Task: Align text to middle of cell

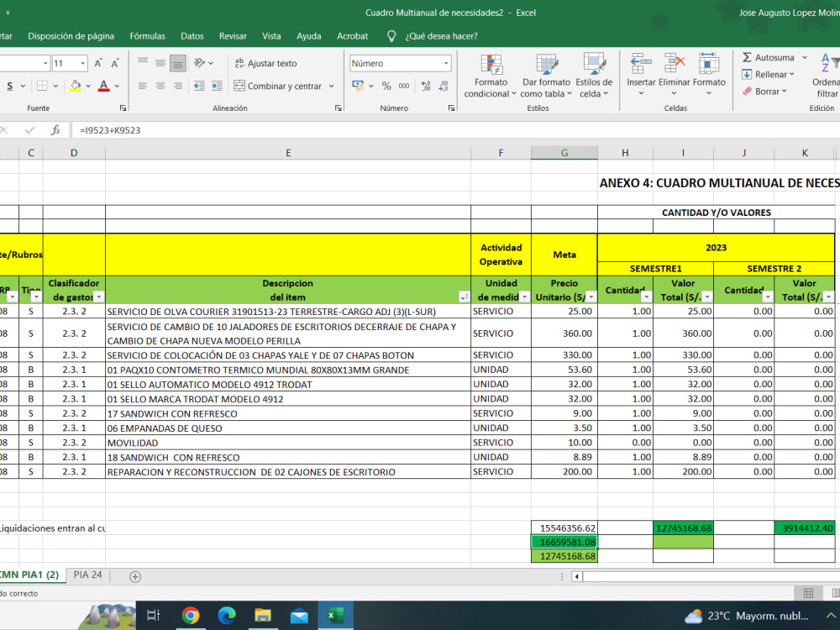Action: 160,63
